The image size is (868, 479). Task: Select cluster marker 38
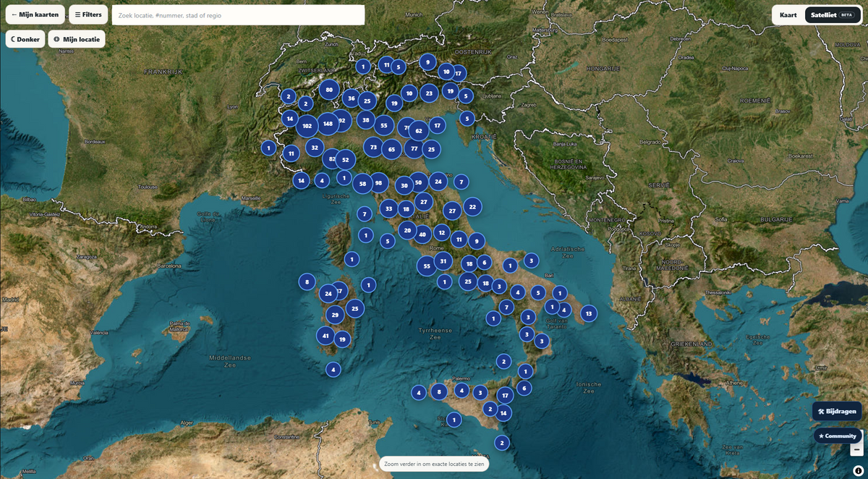point(366,120)
